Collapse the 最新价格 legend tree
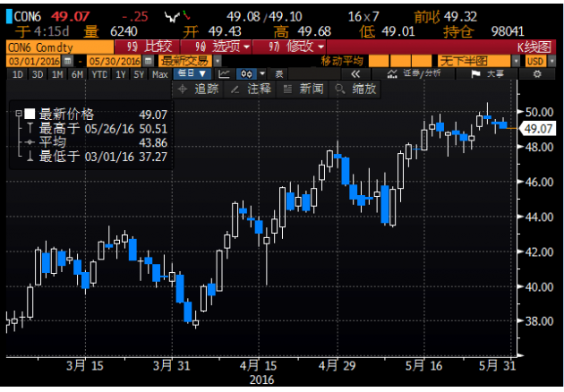This screenshot has width=564, height=392. [19, 114]
